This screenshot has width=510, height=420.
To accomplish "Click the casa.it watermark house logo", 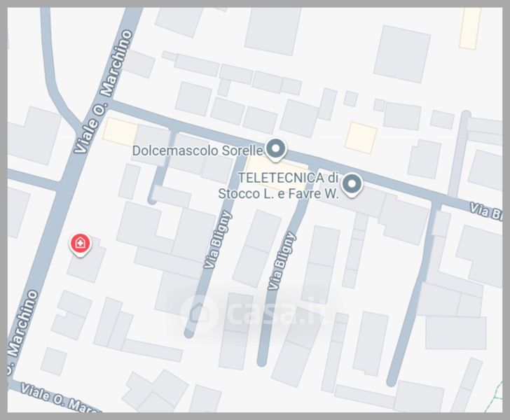I will pos(199,312).
